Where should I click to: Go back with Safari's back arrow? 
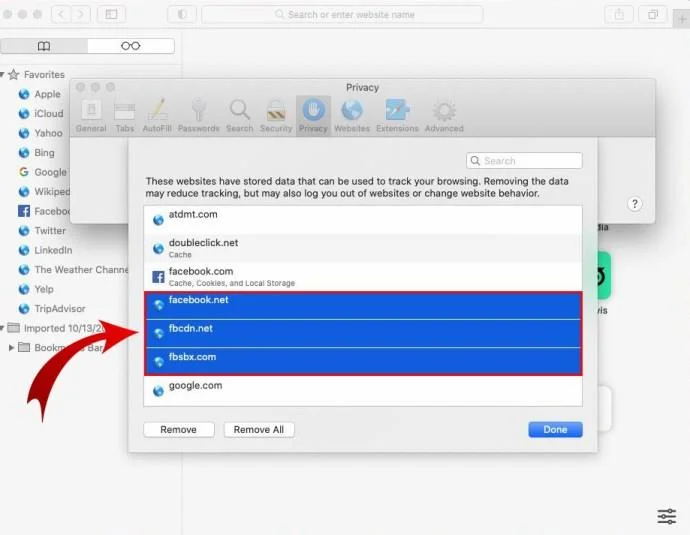click(61, 15)
